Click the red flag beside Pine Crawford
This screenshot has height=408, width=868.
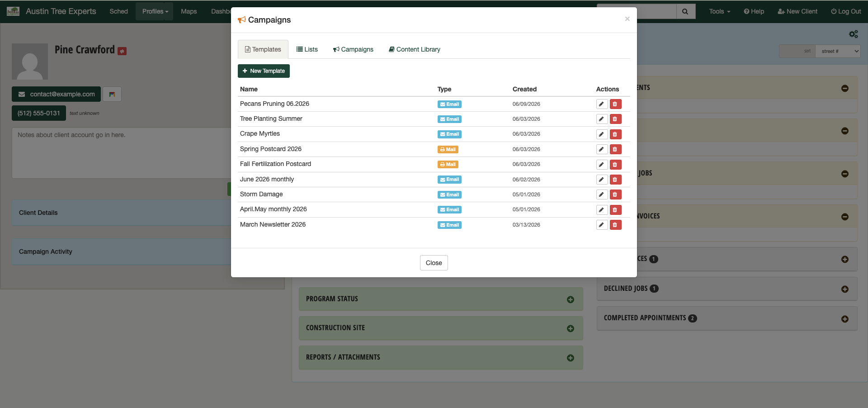[x=122, y=51]
